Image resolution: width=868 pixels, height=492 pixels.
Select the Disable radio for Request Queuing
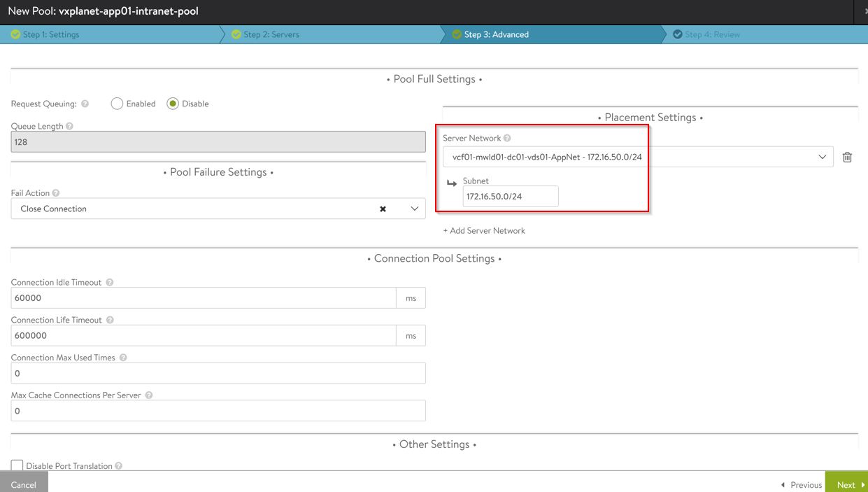173,104
